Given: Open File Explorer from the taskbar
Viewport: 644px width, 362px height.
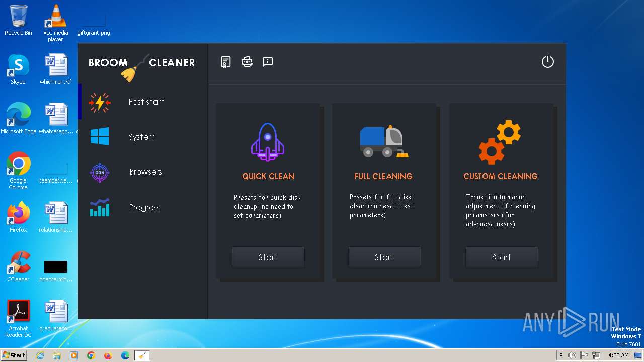Looking at the screenshot, I should tap(57, 355).
